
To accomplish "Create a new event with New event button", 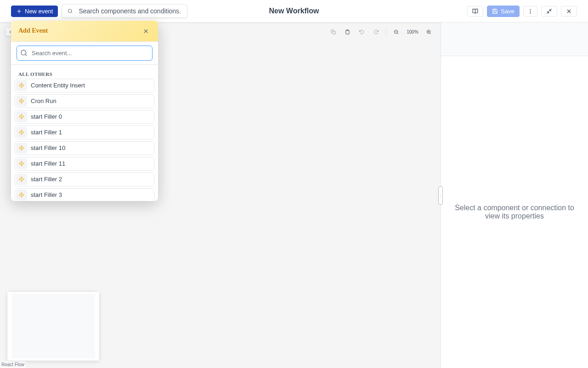I will point(34,11).
